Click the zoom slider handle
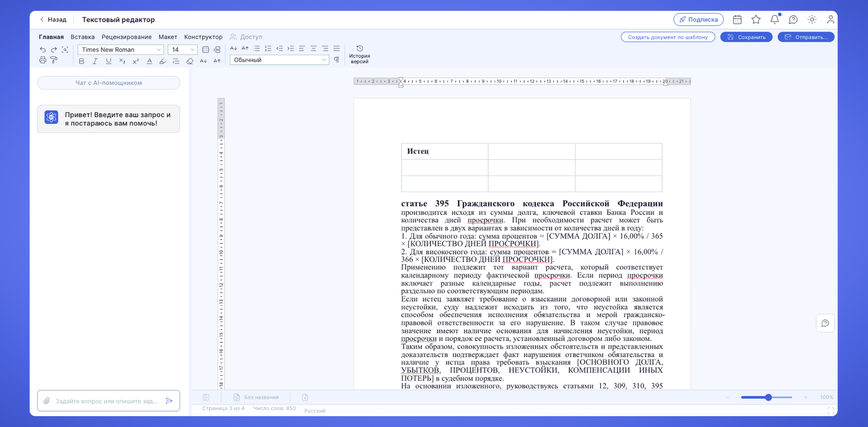This screenshot has height=427, width=868. [769, 397]
